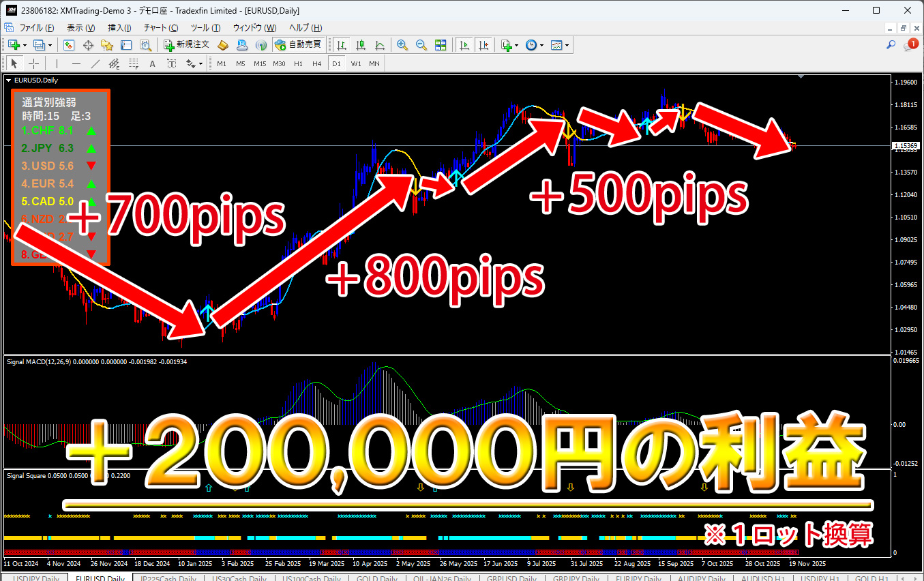Open the new chart dropdown arrow
This screenshot has height=581, width=924.
[25, 45]
